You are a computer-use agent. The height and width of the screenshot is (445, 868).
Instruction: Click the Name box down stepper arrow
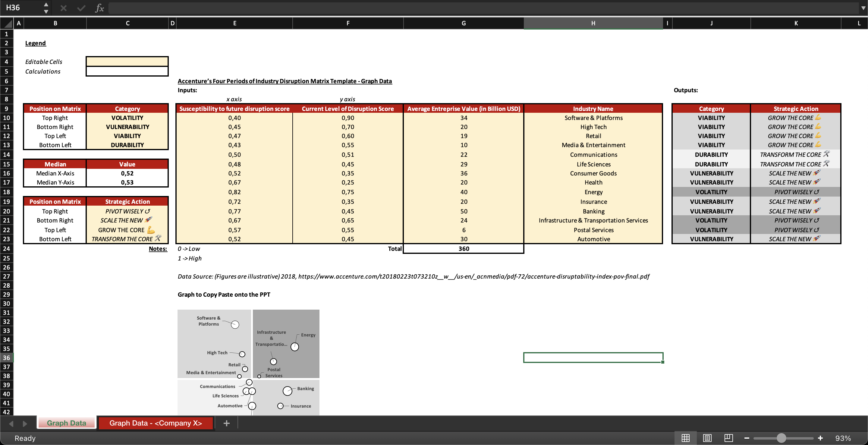coord(46,12)
